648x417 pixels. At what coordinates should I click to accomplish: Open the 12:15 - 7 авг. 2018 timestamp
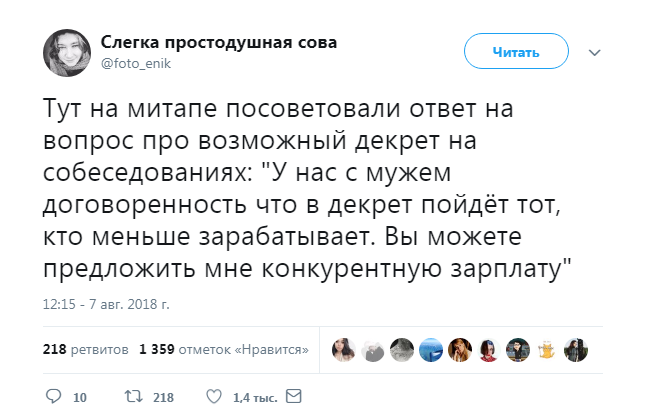click(x=107, y=303)
